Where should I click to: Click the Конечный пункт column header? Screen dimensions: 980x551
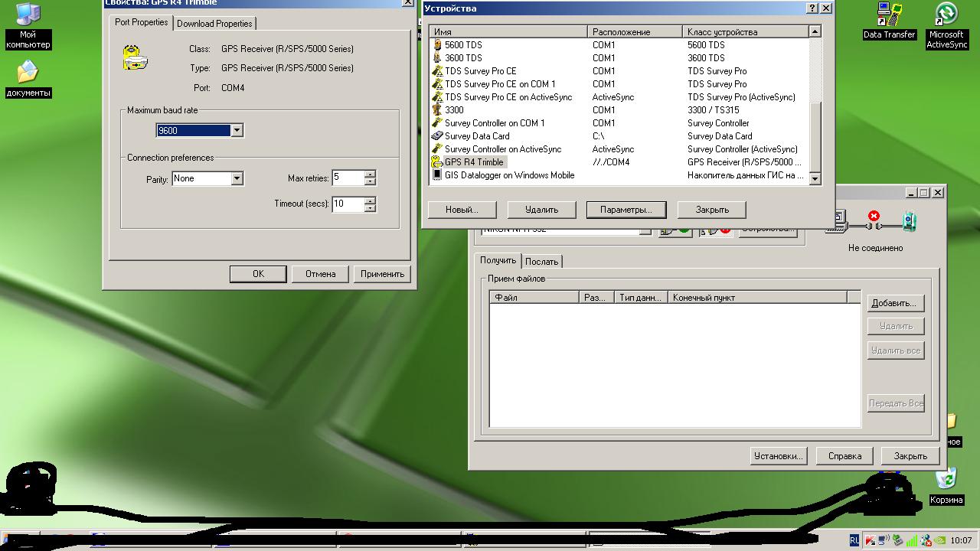pyautogui.click(x=757, y=298)
